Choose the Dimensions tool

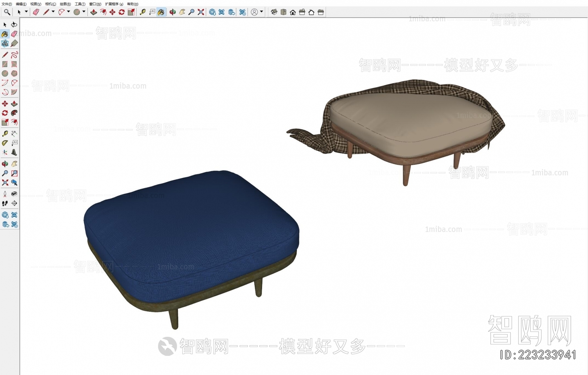coord(14,133)
